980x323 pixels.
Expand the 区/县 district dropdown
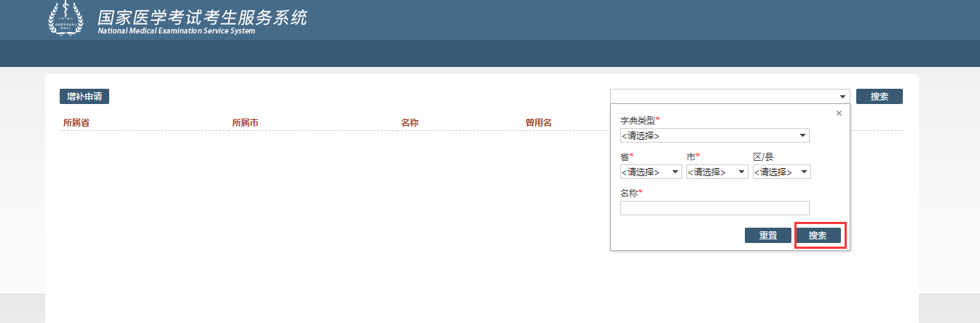[781, 172]
